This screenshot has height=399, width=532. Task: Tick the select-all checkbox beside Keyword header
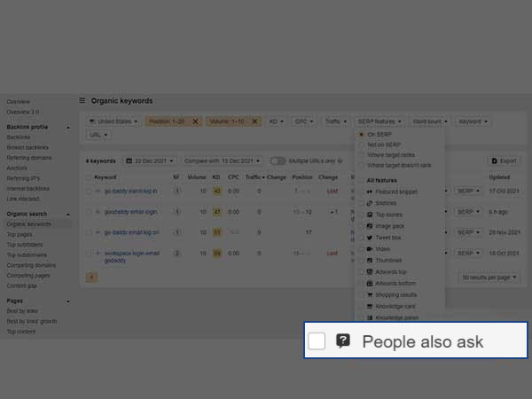tap(89, 177)
